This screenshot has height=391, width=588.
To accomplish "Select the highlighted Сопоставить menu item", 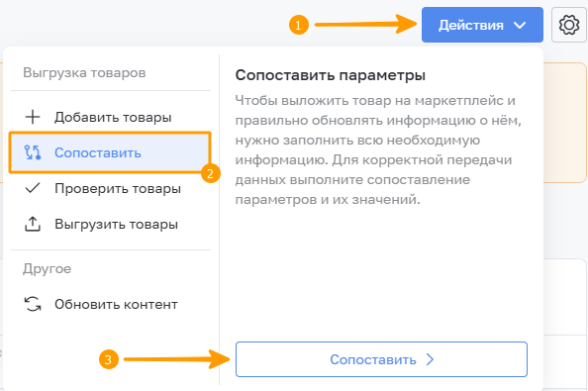I will [110, 152].
